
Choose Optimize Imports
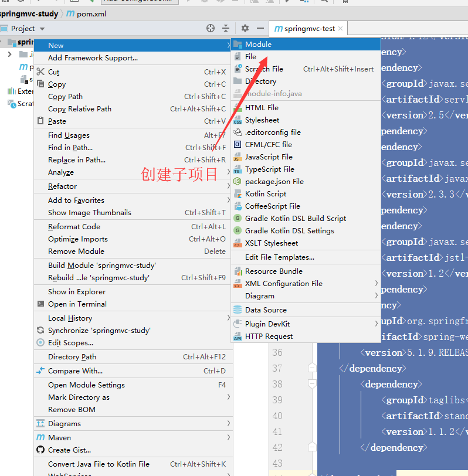(x=133, y=239)
